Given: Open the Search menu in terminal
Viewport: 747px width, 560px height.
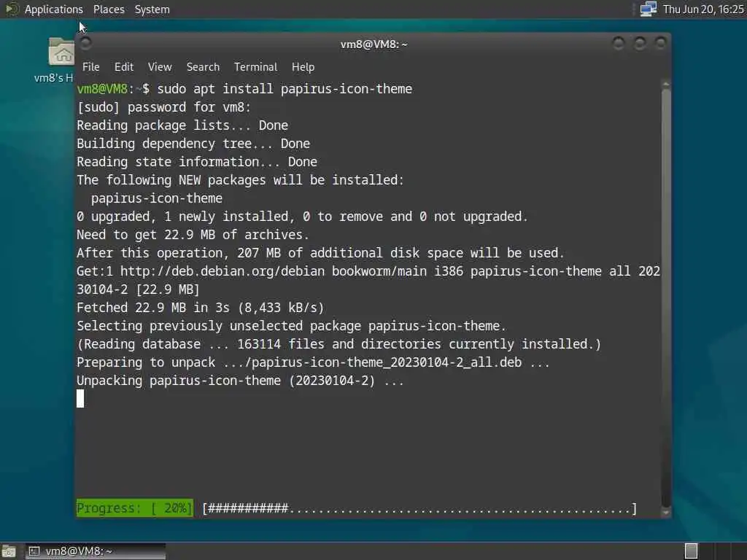Looking at the screenshot, I should 203,67.
